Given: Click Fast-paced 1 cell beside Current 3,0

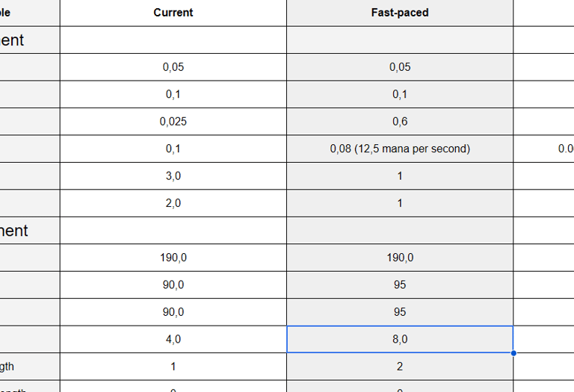Looking at the screenshot, I should click(400, 176).
